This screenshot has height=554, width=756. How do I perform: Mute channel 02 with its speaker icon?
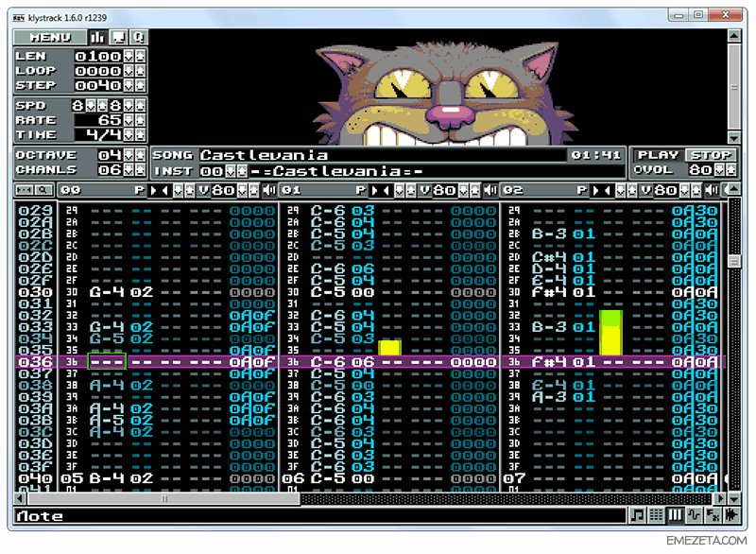click(712, 190)
